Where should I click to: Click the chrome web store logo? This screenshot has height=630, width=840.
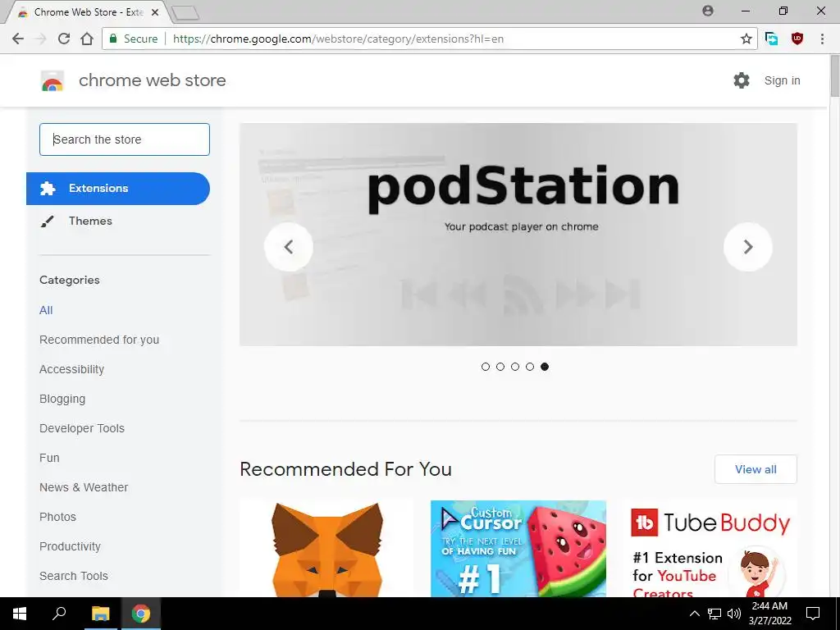coord(52,80)
